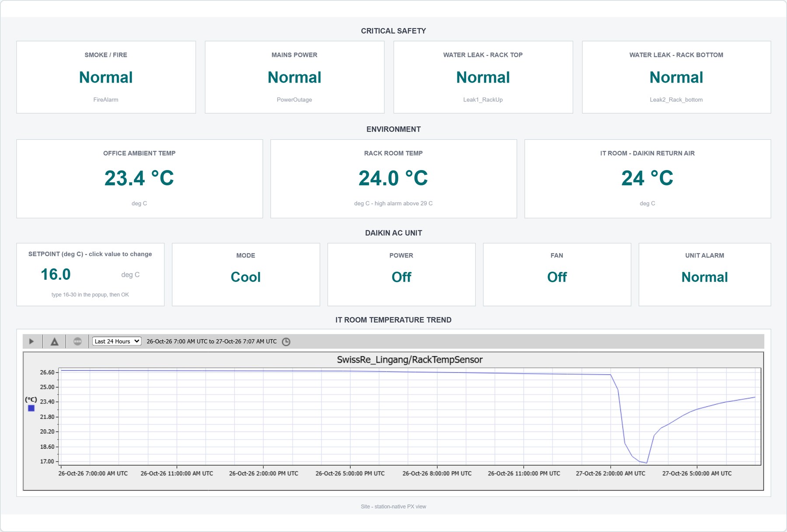Click the round greyed icon in trend toolbar

point(78,341)
